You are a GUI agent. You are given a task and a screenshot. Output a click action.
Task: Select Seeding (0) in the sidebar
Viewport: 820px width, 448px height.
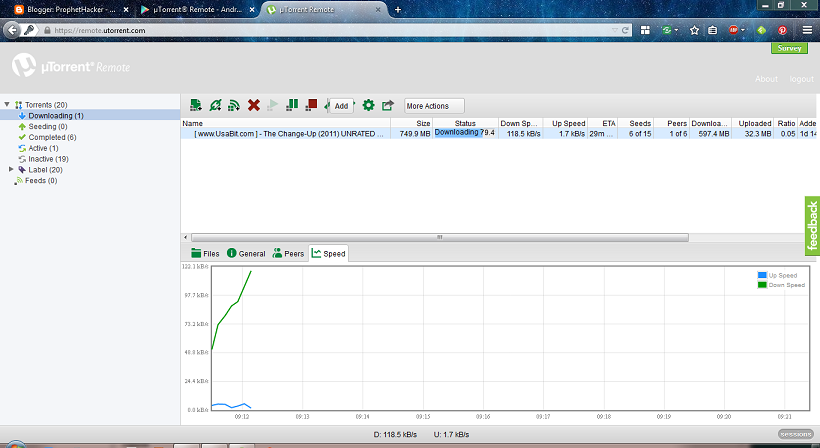48,127
